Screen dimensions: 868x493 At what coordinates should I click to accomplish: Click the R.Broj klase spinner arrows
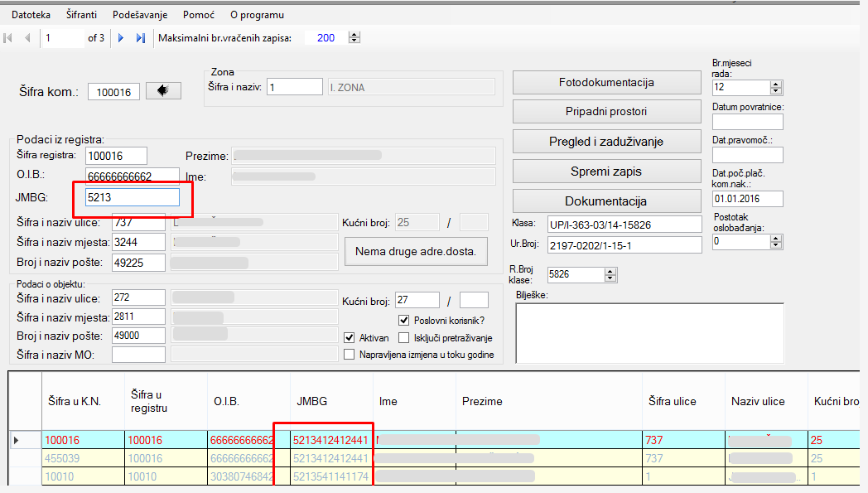click(x=610, y=274)
